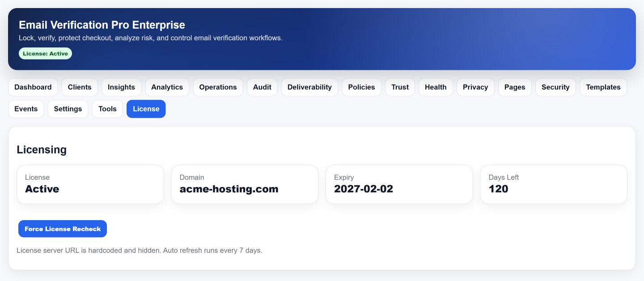Open the Operations tab
Image resolution: width=644 pixels, height=281 pixels.
(x=218, y=87)
